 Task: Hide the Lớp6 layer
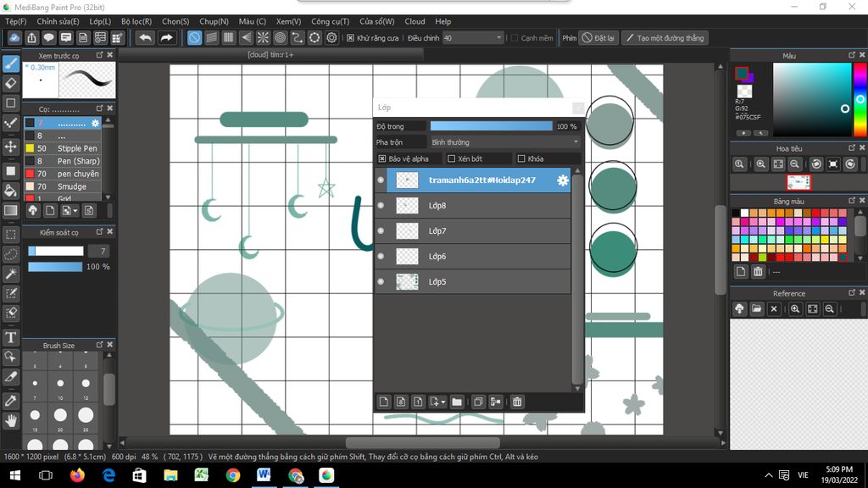(381, 256)
